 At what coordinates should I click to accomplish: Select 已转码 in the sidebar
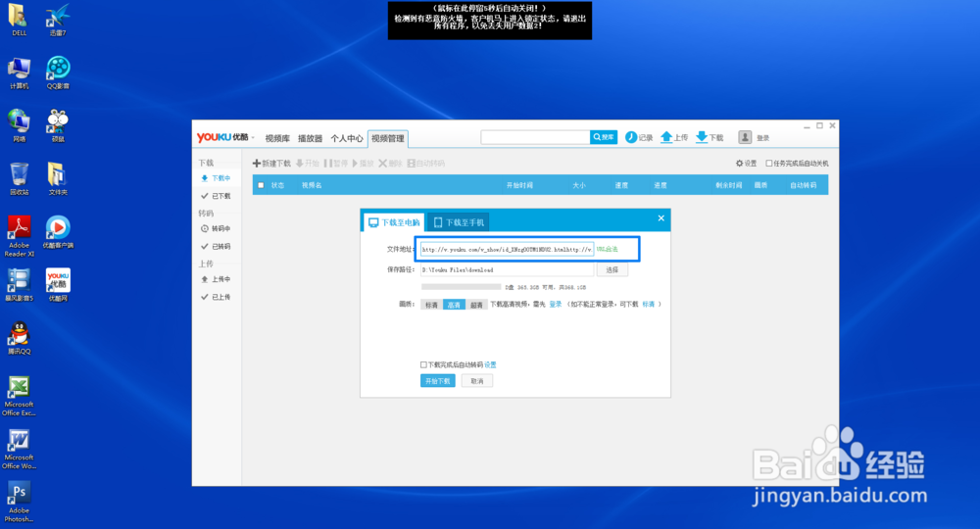pyautogui.click(x=217, y=247)
